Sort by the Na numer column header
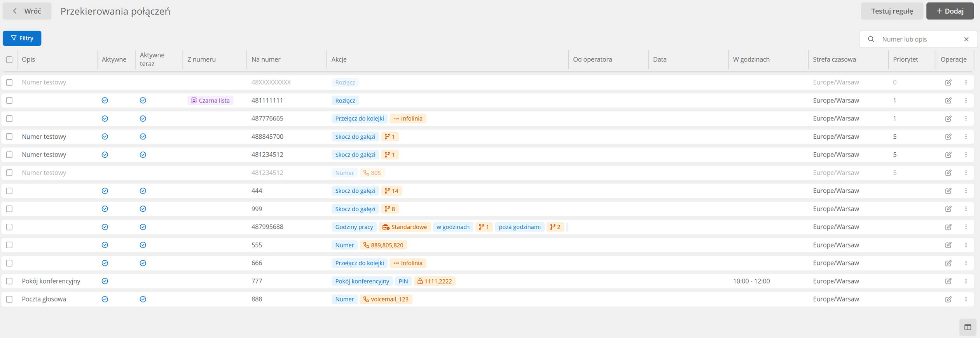Image resolution: width=980 pixels, height=338 pixels. [266, 59]
